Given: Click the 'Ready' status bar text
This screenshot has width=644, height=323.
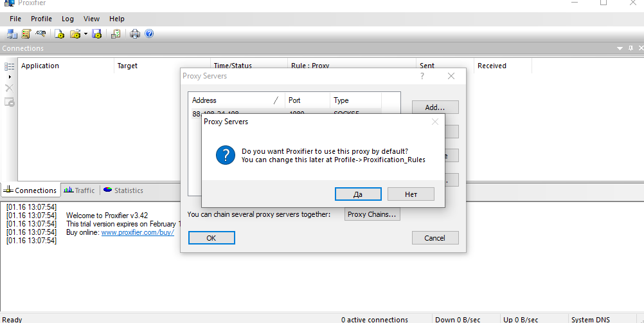Looking at the screenshot, I should (12, 319).
